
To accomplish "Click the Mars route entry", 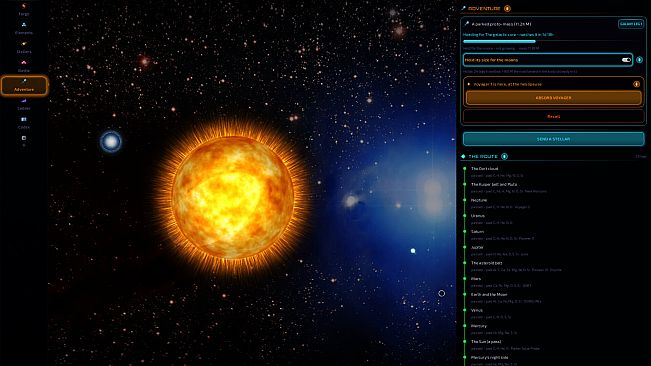I will pyautogui.click(x=476, y=279).
